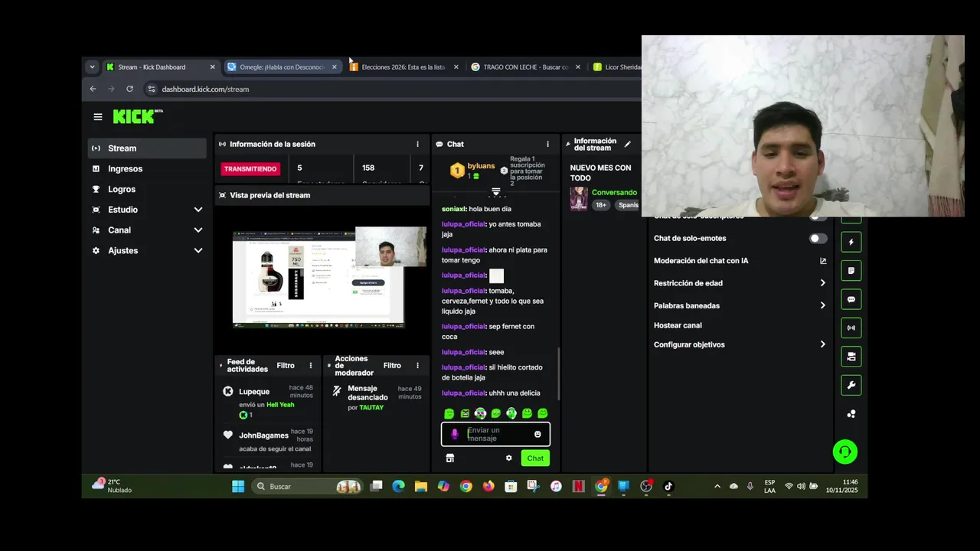Open the Información de la sesión options menu
This screenshot has height=551, width=980.
point(417,144)
